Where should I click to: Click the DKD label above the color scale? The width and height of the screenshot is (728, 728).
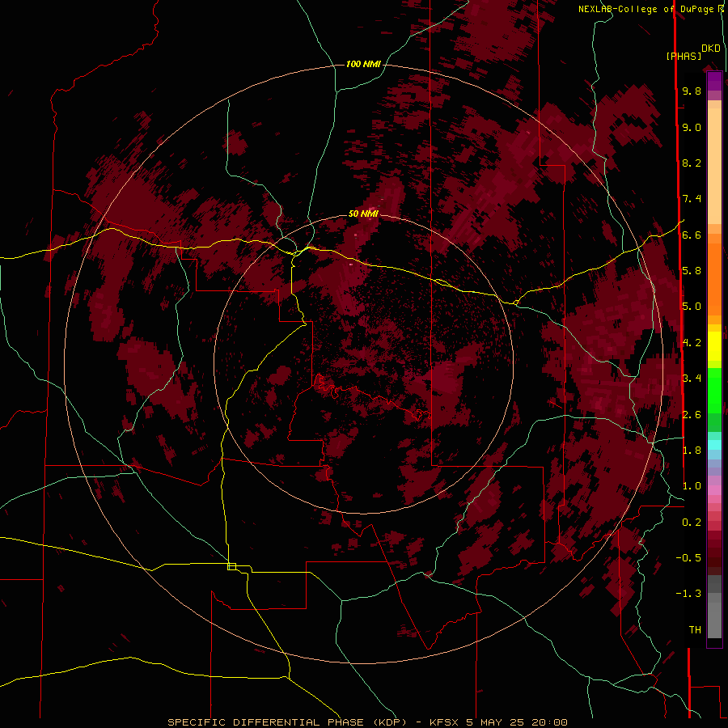[711, 49]
